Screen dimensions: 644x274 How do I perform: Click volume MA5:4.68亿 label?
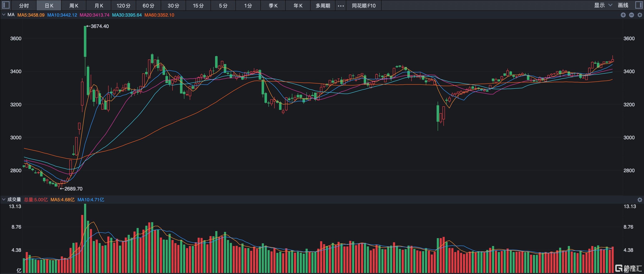62,200
